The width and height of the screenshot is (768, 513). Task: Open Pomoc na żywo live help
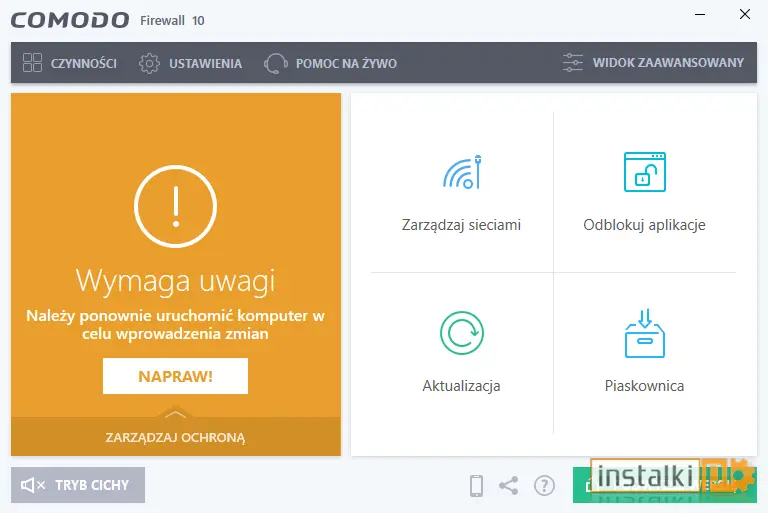(x=330, y=63)
